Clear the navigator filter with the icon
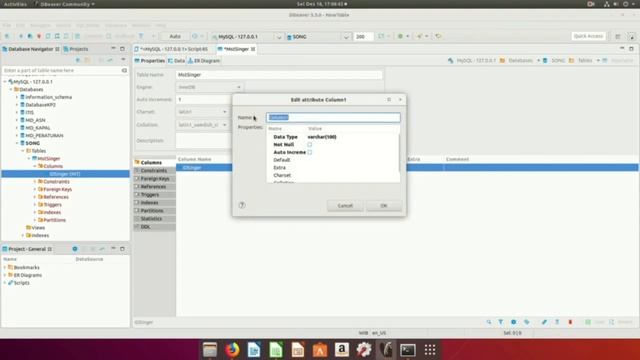The image size is (640, 360). coord(124,71)
